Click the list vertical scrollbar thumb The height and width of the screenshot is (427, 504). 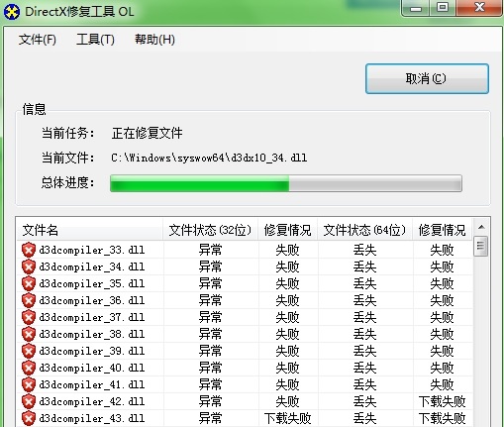click(x=480, y=246)
